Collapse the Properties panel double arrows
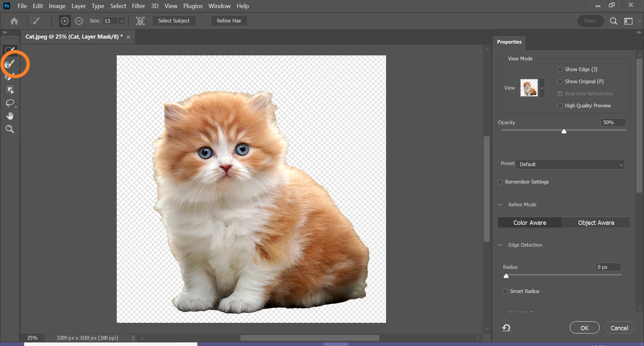Viewport: 644px width, 346px height. (x=639, y=32)
